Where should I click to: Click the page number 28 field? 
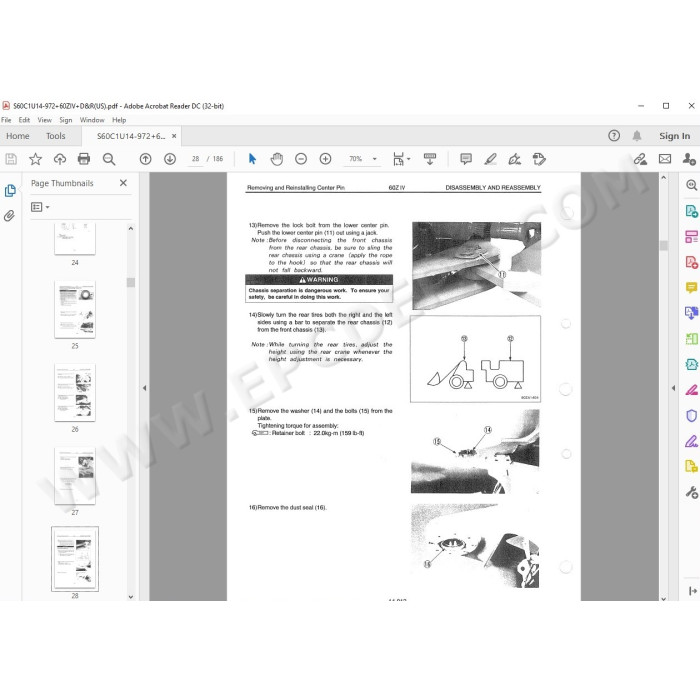pyautogui.click(x=195, y=159)
